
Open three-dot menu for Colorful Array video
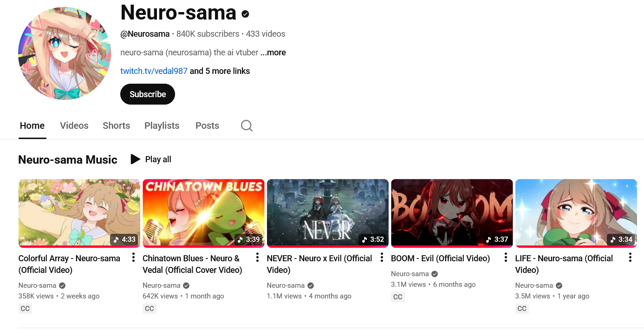(133, 258)
